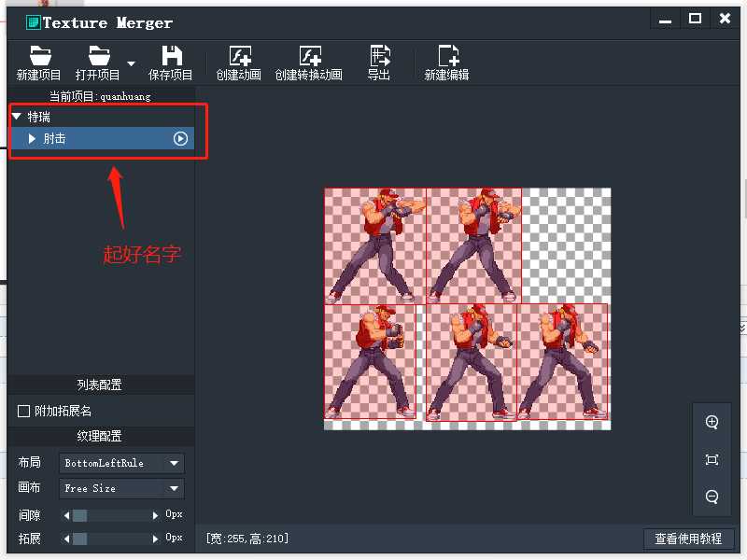Select the 特瑞 group label
Screen dimensions: 747x560
39,117
